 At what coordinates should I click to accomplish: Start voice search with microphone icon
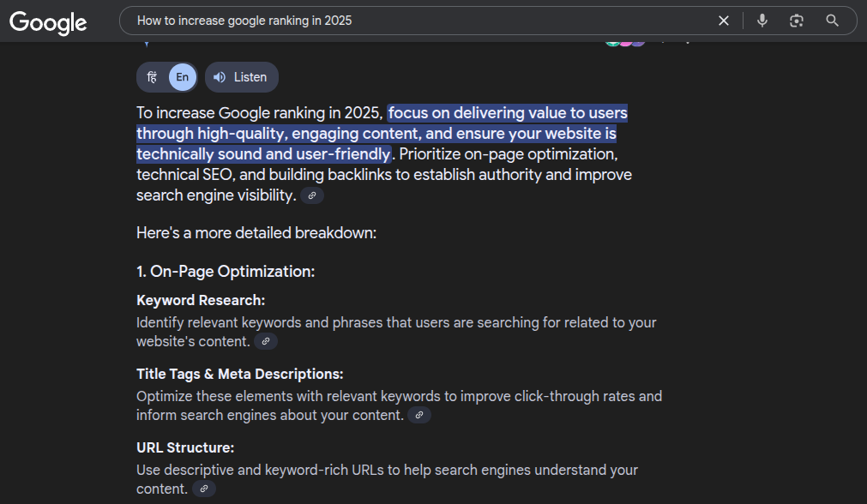762,21
